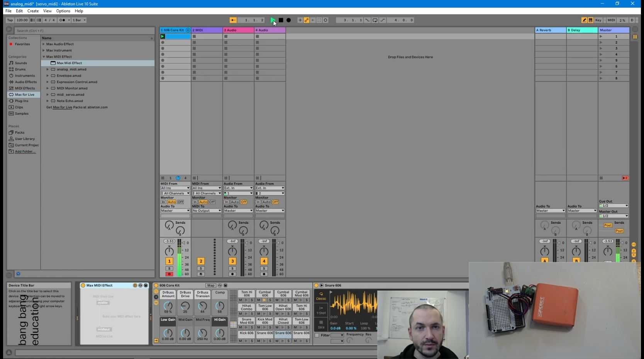Expand the Max Audio Effect folder
The width and height of the screenshot is (644, 359).
point(44,44)
